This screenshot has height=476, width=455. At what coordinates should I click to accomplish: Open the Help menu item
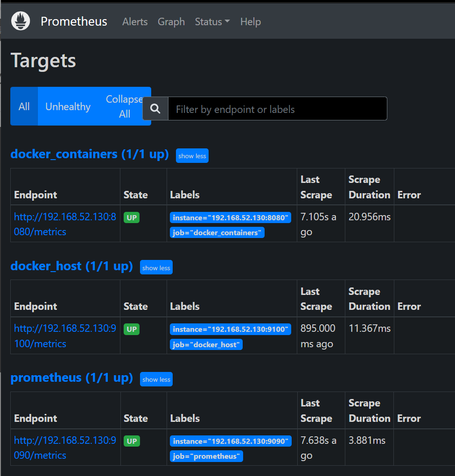[251, 22]
